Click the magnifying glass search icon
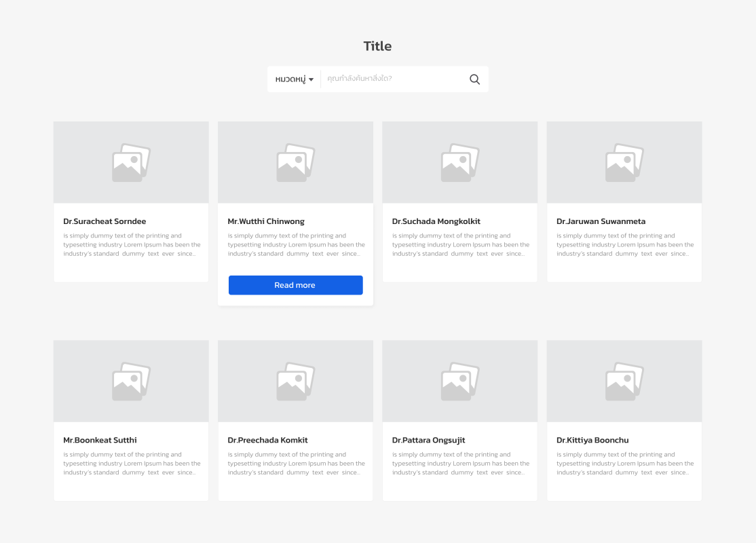The height and width of the screenshot is (543, 756). point(474,79)
